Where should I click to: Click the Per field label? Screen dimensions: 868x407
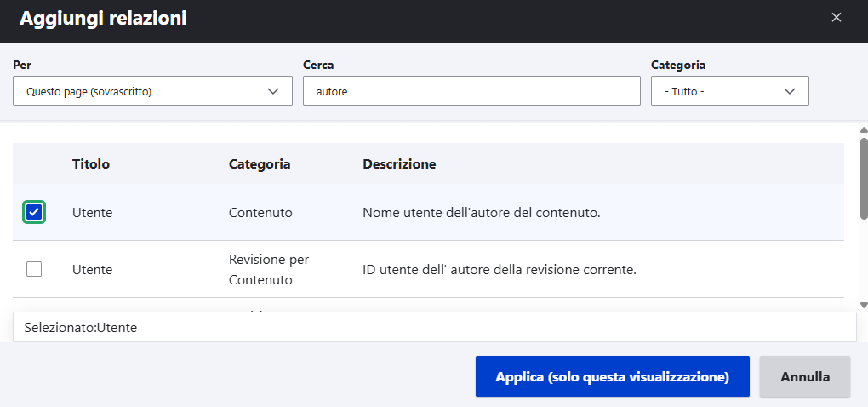(x=22, y=65)
